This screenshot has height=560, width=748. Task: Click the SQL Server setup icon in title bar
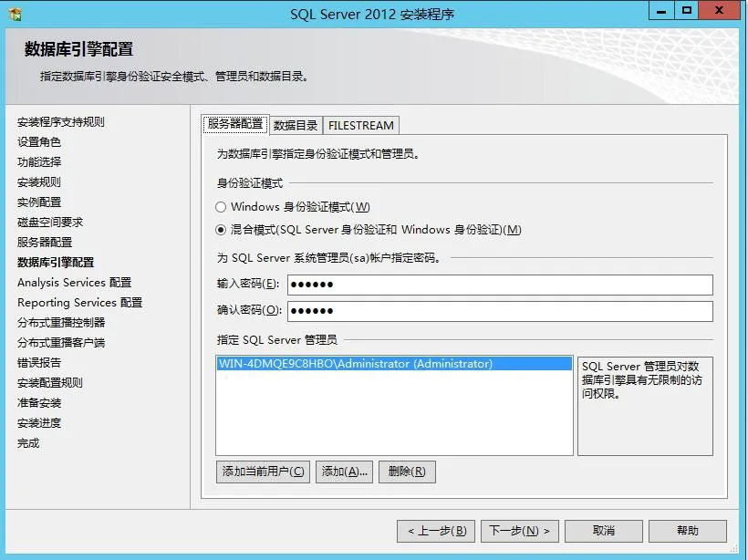pyautogui.click(x=13, y=11)
